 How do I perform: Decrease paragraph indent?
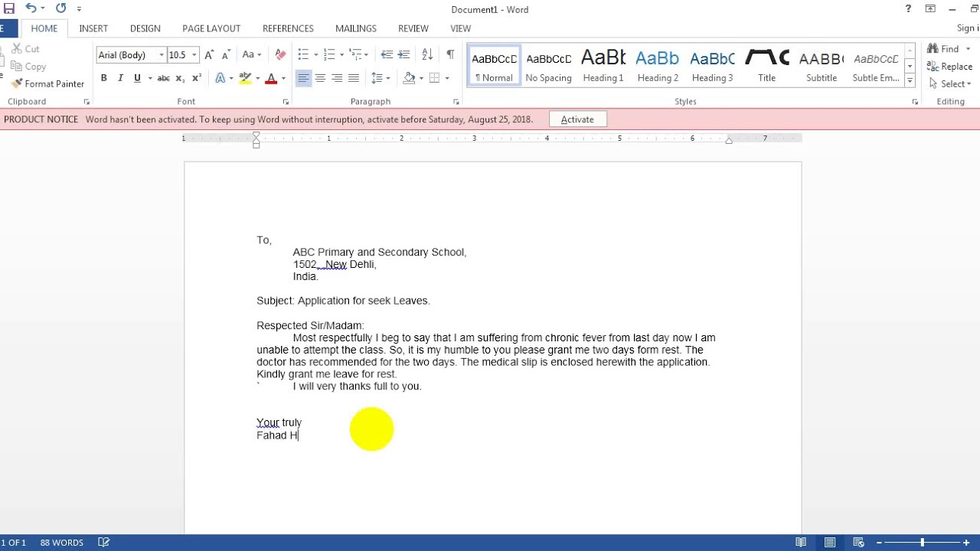coord(387,55)
